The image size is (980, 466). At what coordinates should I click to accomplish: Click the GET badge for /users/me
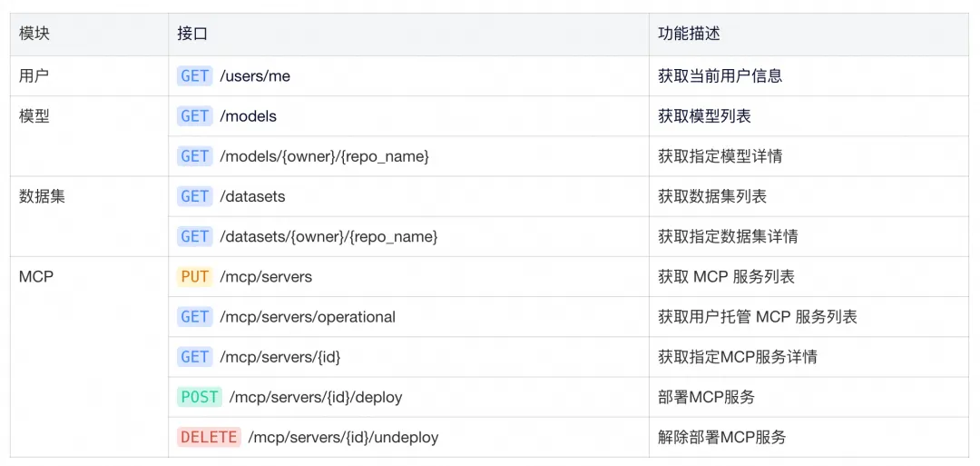(195, 76)
